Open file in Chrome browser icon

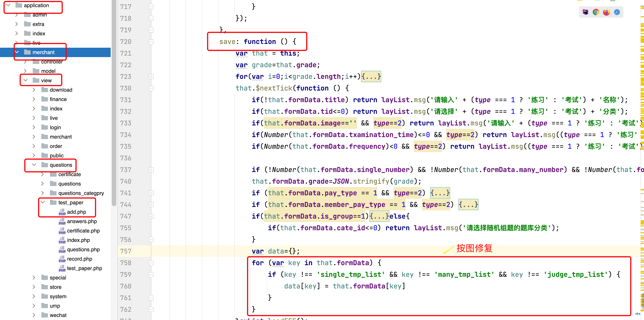pyautogui.click(x=596, y=12)
